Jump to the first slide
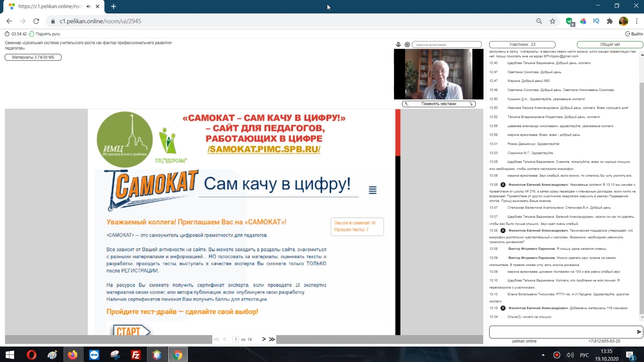Viewport: 644px width, 362px height. tap(217, 339)
